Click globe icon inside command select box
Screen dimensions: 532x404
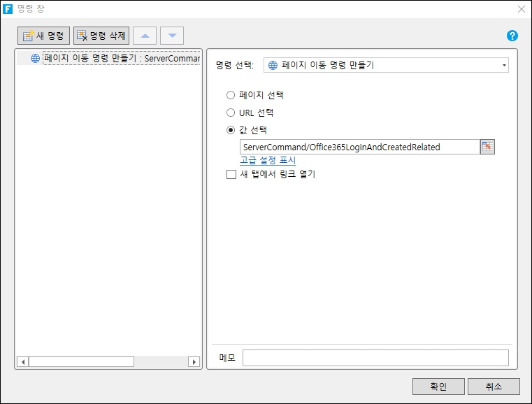pyautogui.click(x=273, y=66)
